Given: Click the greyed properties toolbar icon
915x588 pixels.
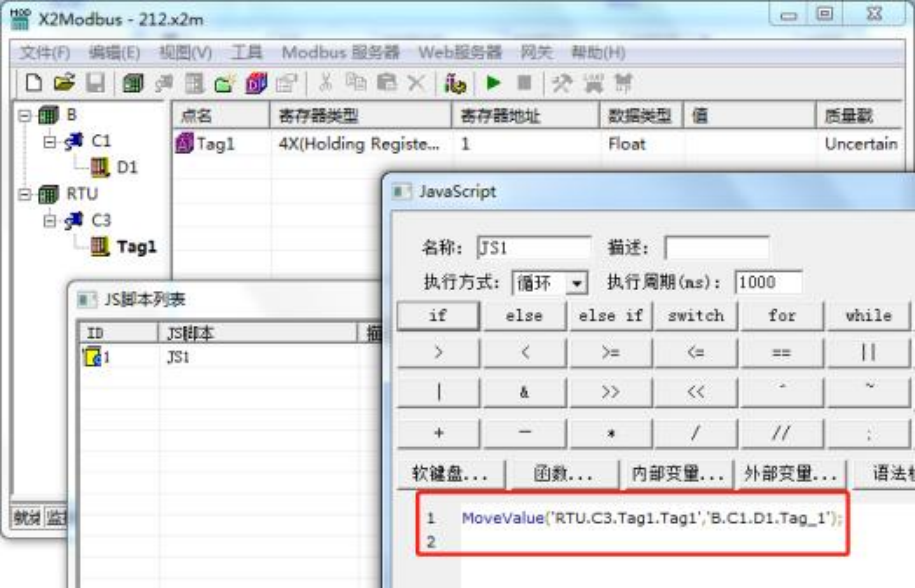Looking at the screenshot, I should [287, 83].
